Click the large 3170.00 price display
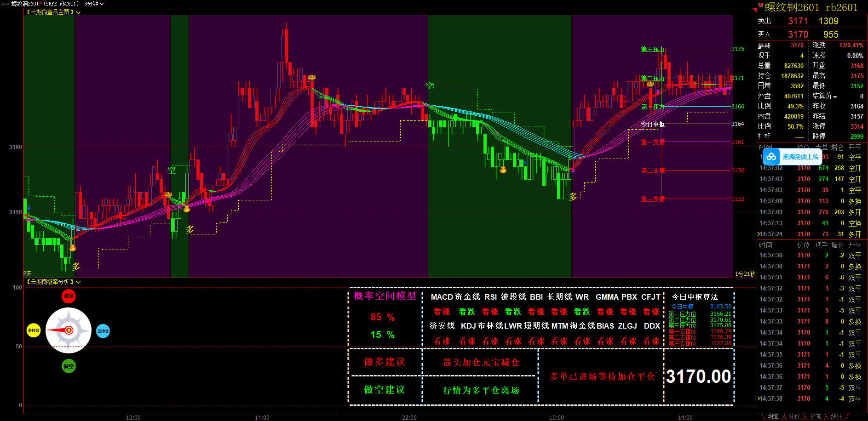 [x=699, y=376]
